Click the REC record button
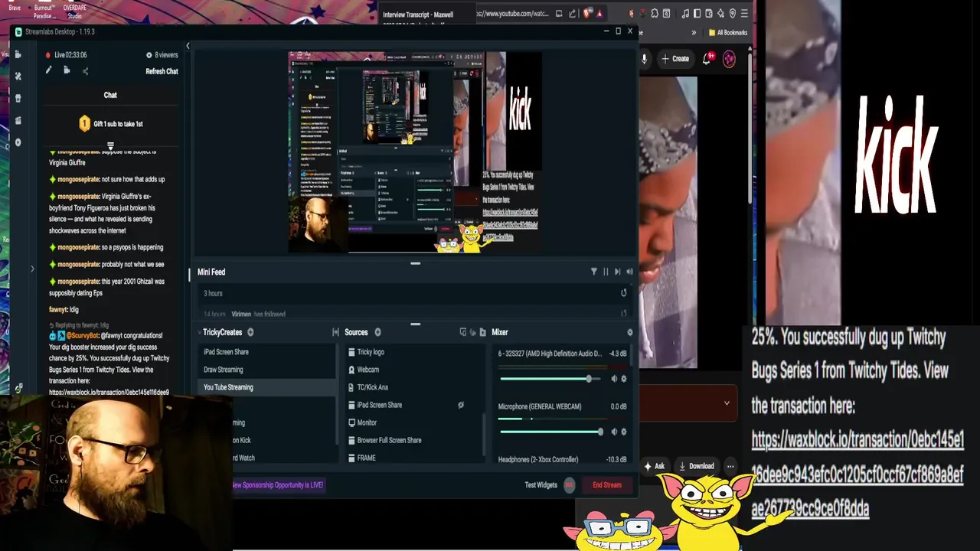Image resolution: width=980 pixels, height=551 pixels. point(569,485)
